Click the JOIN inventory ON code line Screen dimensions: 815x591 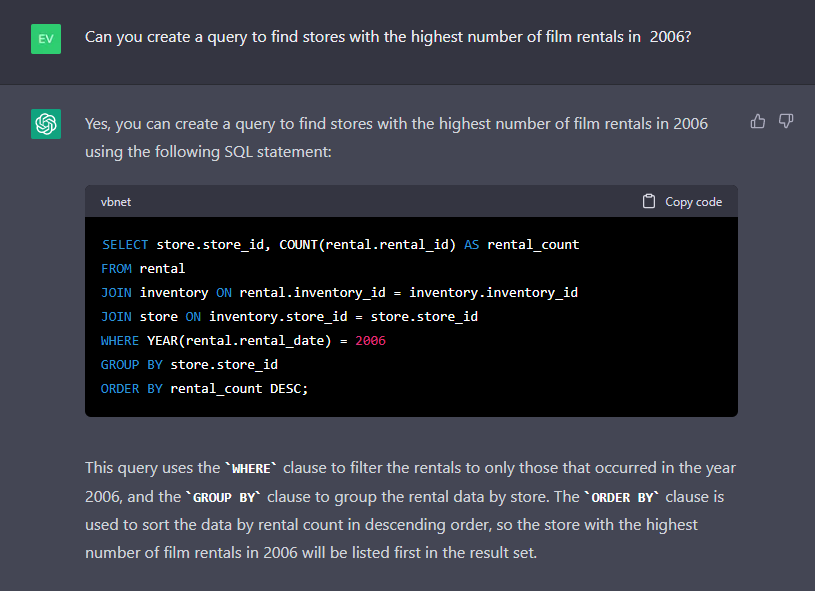click(x=339, y=293)
